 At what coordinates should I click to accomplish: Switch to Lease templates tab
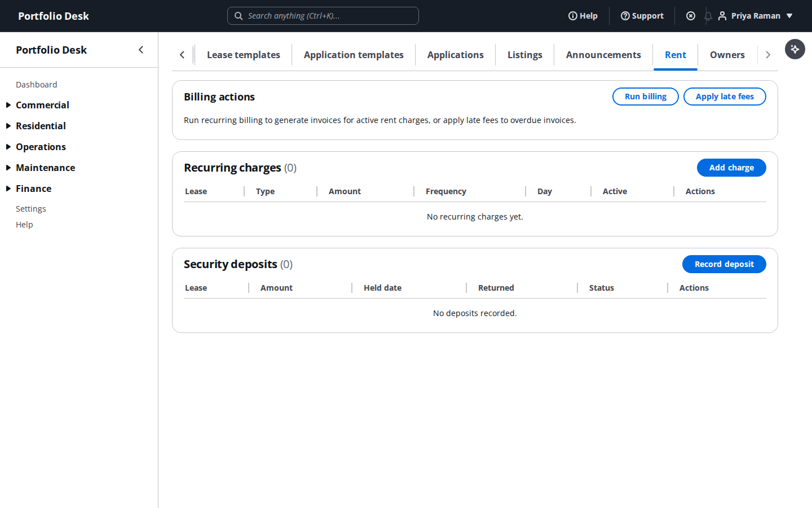pyautogui.click(x=244, y=55)
